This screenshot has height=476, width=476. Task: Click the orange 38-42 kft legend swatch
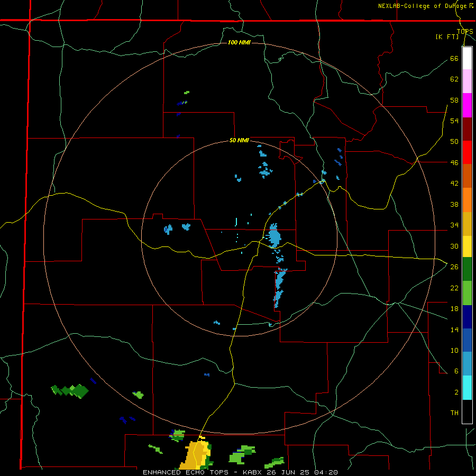click(467, 200)
